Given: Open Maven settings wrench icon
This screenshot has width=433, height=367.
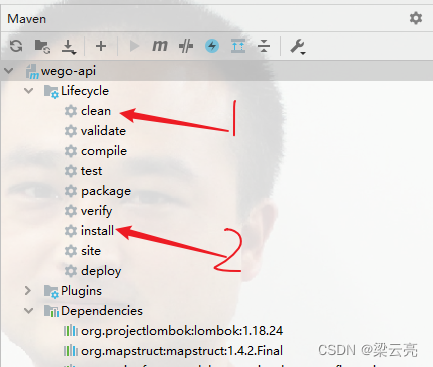Looking at the screenshot, I should pos(298,47).
